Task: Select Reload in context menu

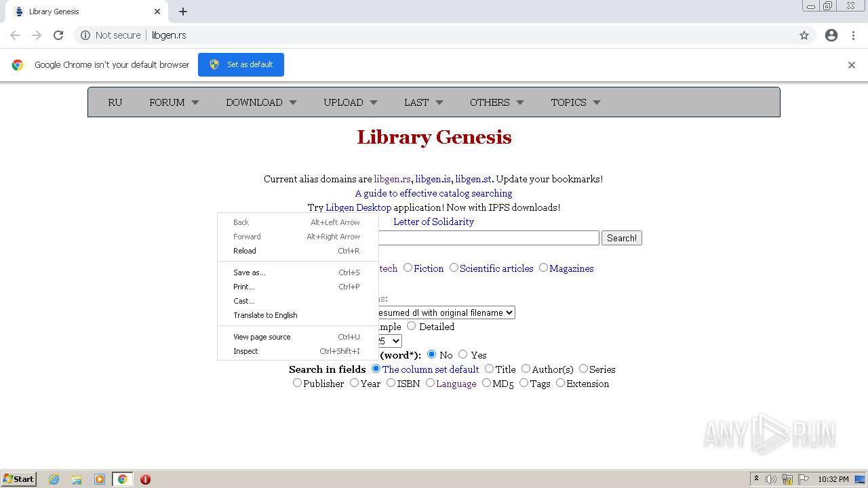Action: coord(297,251)
